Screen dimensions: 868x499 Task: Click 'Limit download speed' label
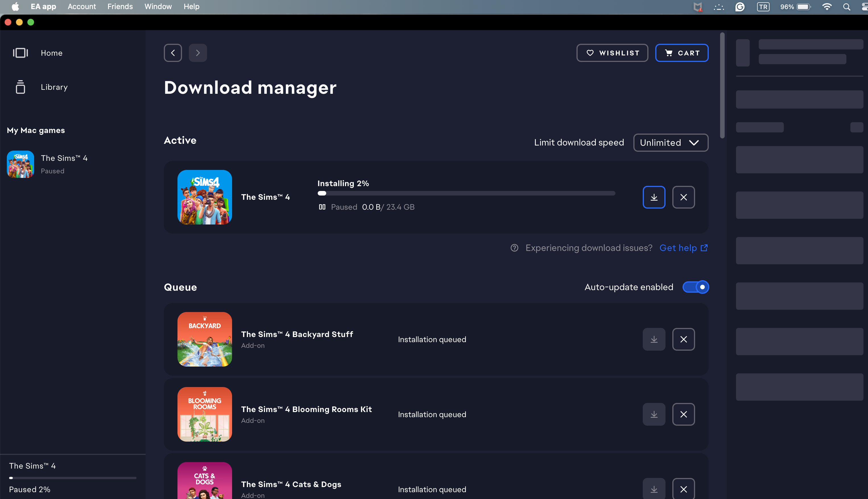tap(579, 143)
